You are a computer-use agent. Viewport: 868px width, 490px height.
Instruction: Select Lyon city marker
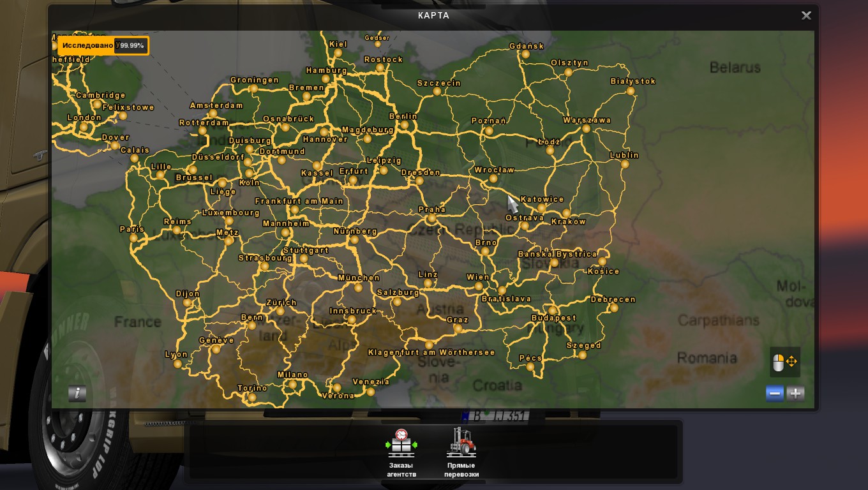[177, 364]
